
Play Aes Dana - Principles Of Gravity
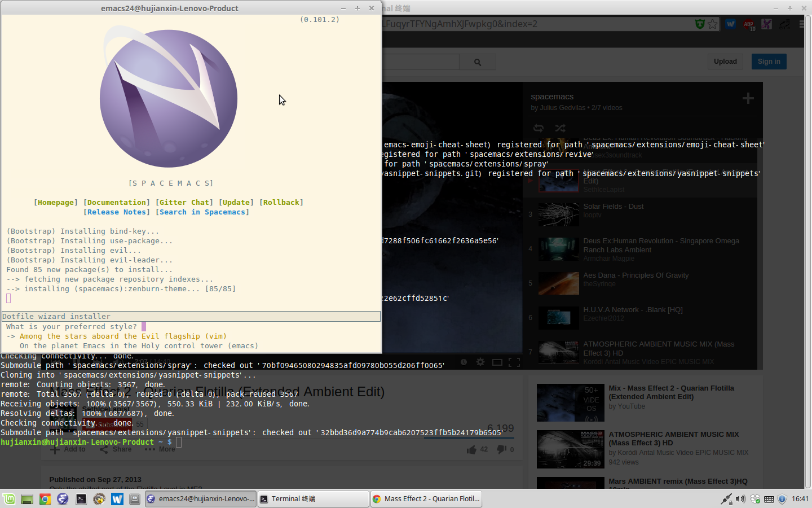[640, 283]
